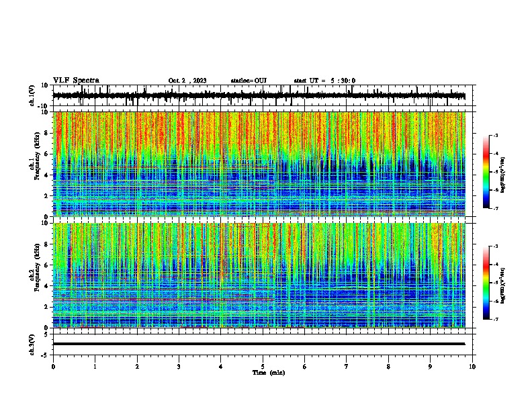
Task: Click the ch.3 flat voltage trace line
Action: [x=259, y=344]
